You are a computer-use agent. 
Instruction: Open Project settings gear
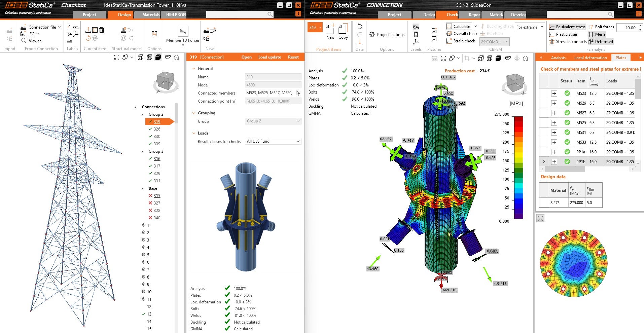click(x=372, y=34)
